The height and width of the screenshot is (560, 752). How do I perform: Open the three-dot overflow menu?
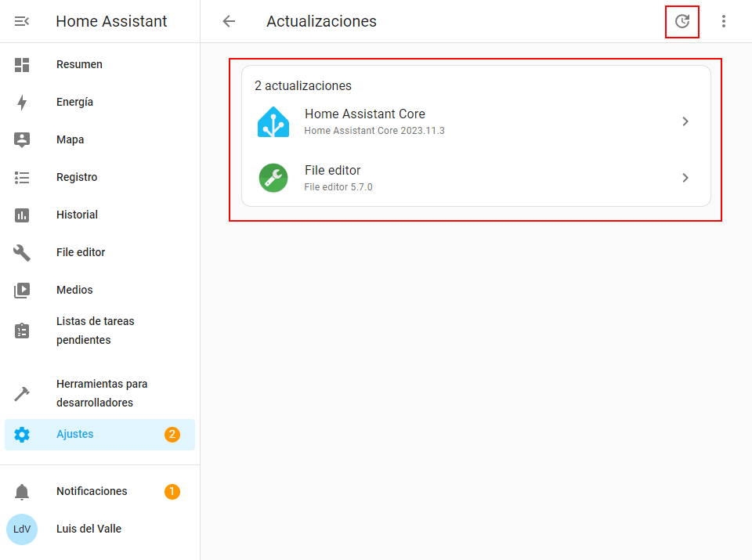click(724, 21)
